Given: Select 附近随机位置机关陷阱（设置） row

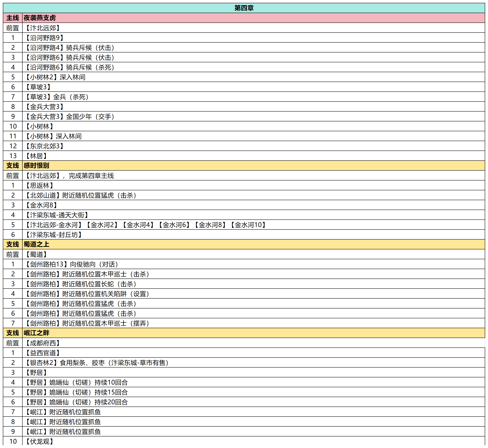Looking at the screenshot, I should click(x=87, y=294).
